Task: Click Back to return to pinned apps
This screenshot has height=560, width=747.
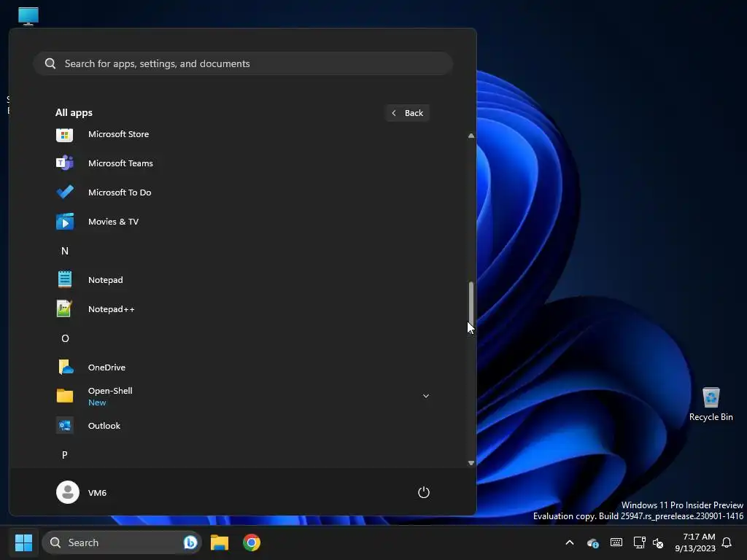Action: (x=407, y=113)
